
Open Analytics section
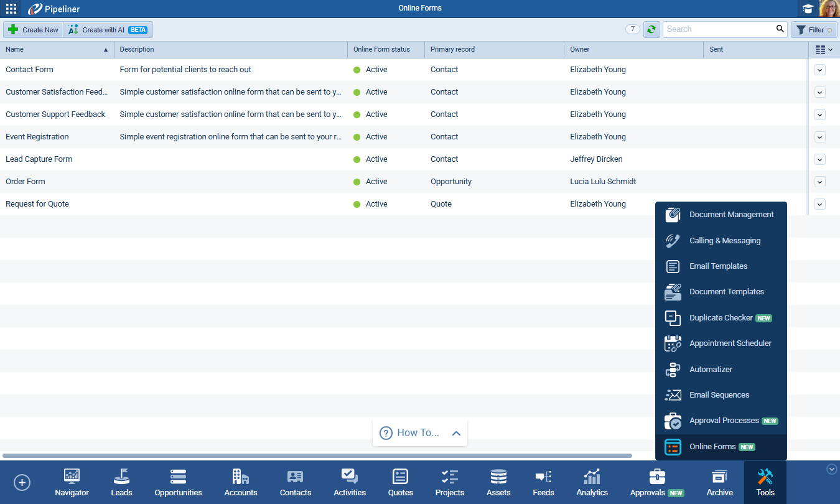(592, 483)
